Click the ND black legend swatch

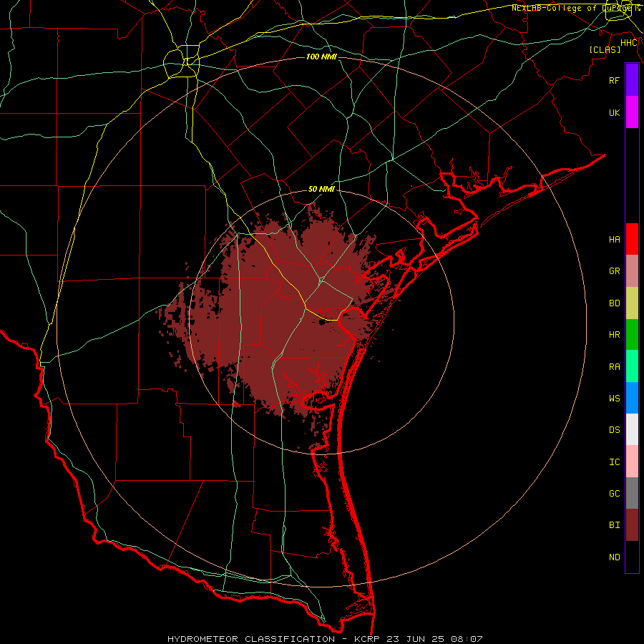(x=632, y=557)
